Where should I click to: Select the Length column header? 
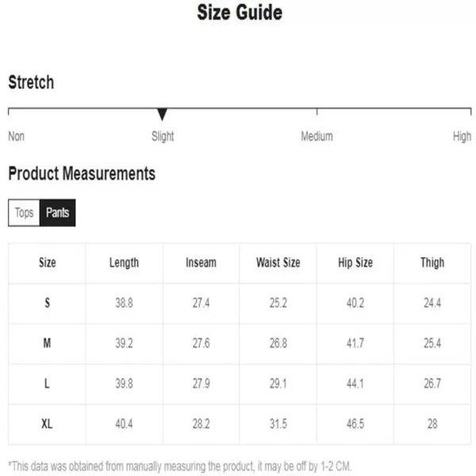125,263
